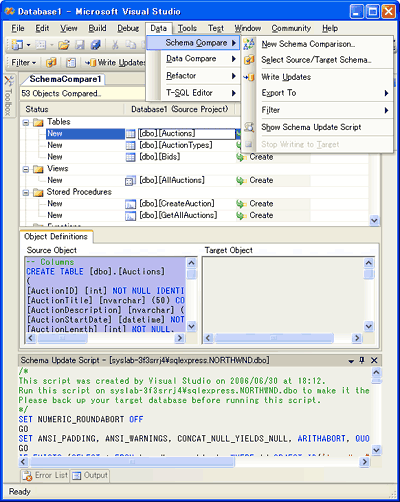Click the script icon next to Filter toolbar
The width and height of the screenshot is (400, 502).
(x=71, y=62)
